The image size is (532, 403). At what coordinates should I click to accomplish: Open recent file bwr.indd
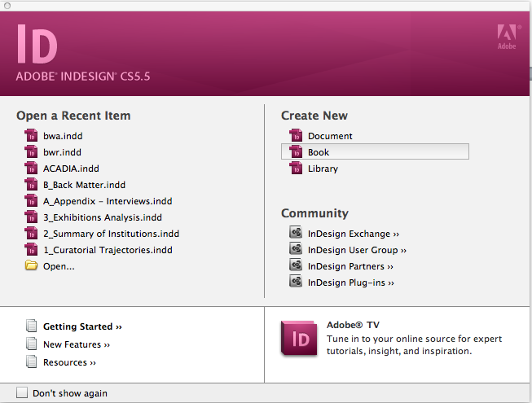tap(62, 152)
